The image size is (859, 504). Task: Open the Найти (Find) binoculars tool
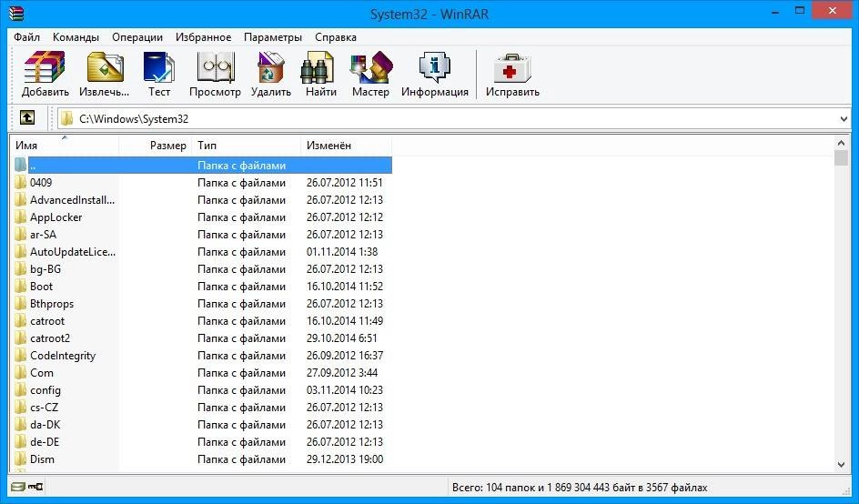point(318,67)
